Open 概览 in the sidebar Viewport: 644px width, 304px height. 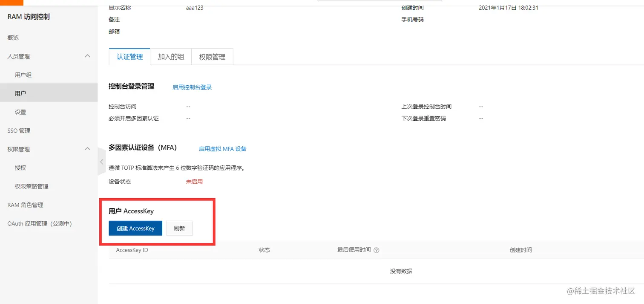pyautogui.click(x=13, y=38)
